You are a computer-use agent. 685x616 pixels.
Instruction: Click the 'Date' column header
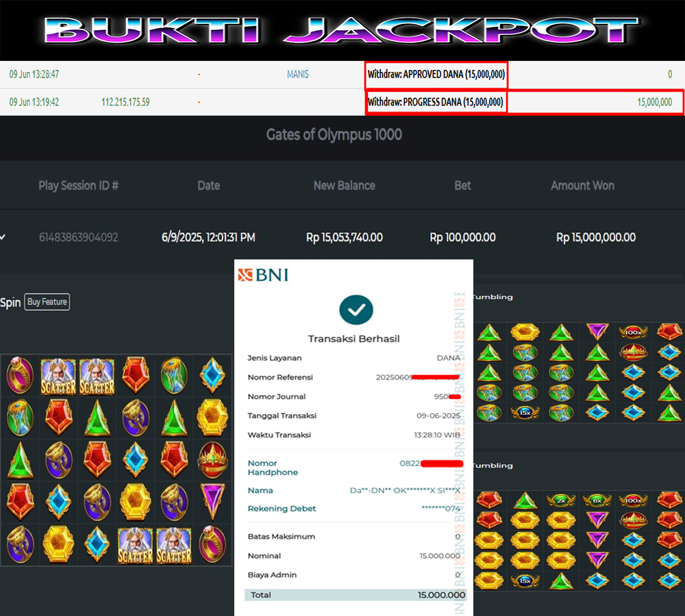[x=209, y=185]
